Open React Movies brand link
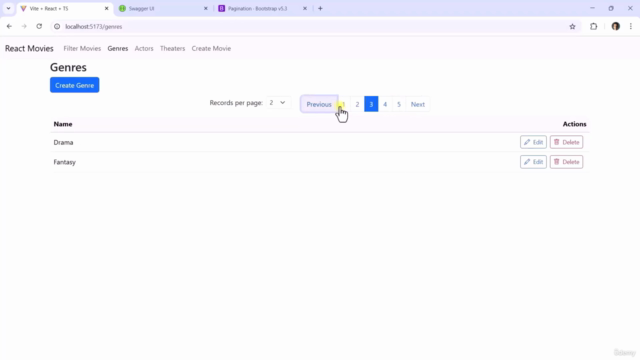The height and width of the screenshot is (360, 640). tap(29, 49)
